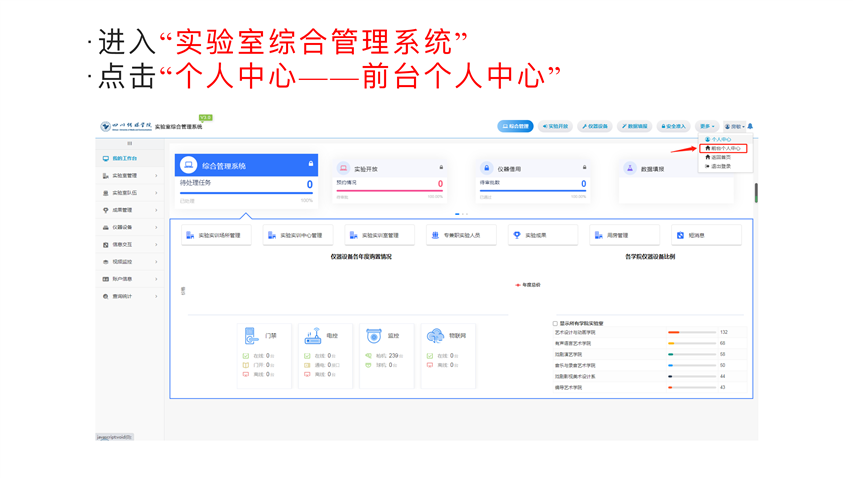
Task: Click the page's vertical scrollbar
Action: (x=756, y=192)
